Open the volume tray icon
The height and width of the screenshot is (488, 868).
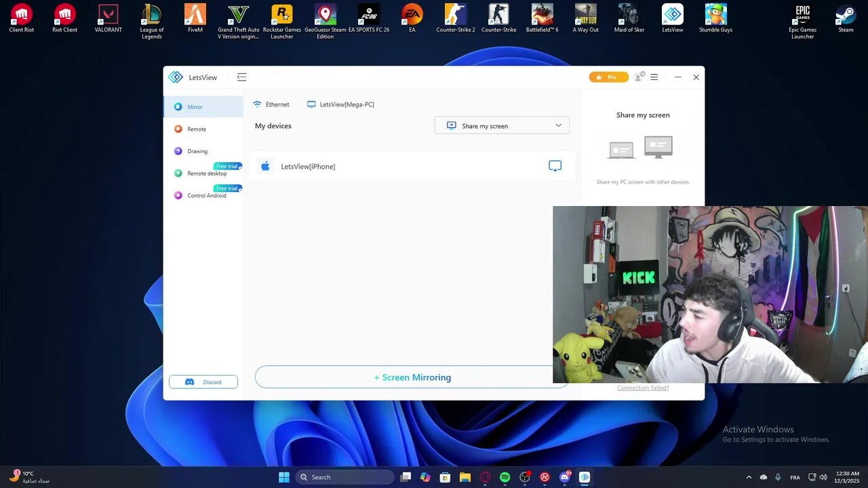[x=823, y=477]
